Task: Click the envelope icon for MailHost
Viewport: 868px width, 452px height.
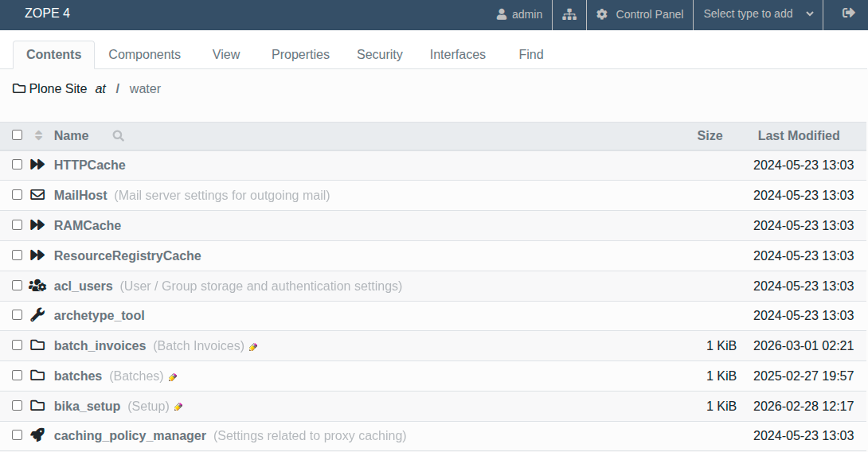Action: coord(37,195)
